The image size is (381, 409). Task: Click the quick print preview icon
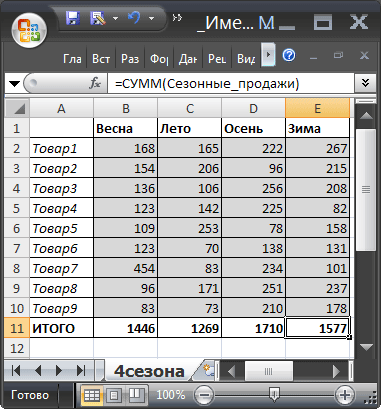pyautogui.click(x=98, y=18)
